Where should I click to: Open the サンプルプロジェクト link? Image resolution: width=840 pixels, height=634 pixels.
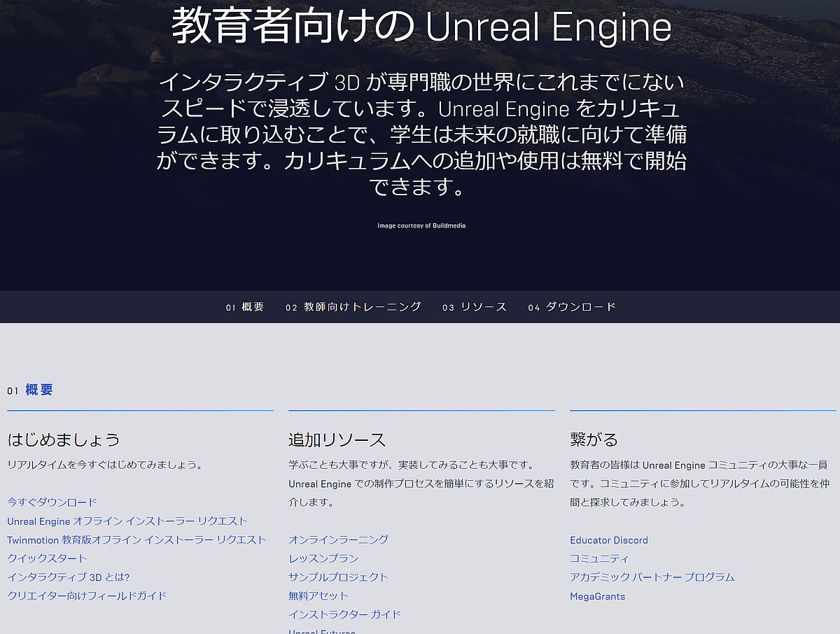point(338,577)
